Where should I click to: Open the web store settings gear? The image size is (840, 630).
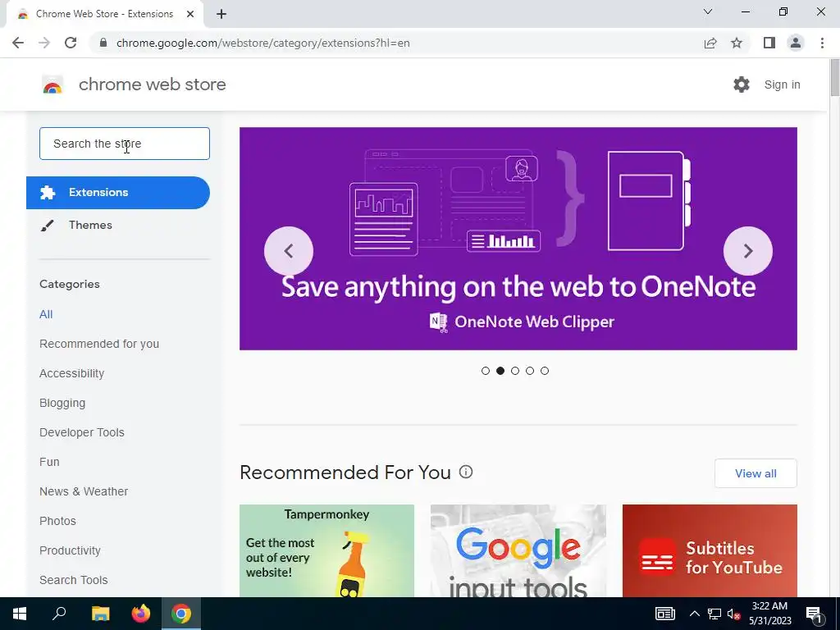point(742,84)
